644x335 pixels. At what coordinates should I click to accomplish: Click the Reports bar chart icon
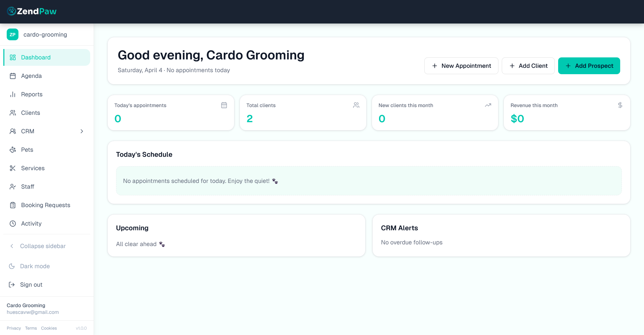pyautogui.click(x=13, y=94)
